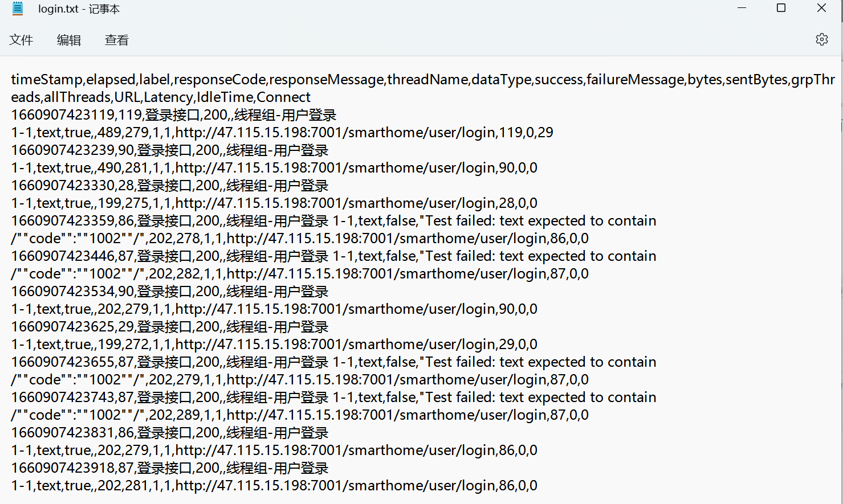Click timestamp 1660907423743 in the text

pos(63,398)
